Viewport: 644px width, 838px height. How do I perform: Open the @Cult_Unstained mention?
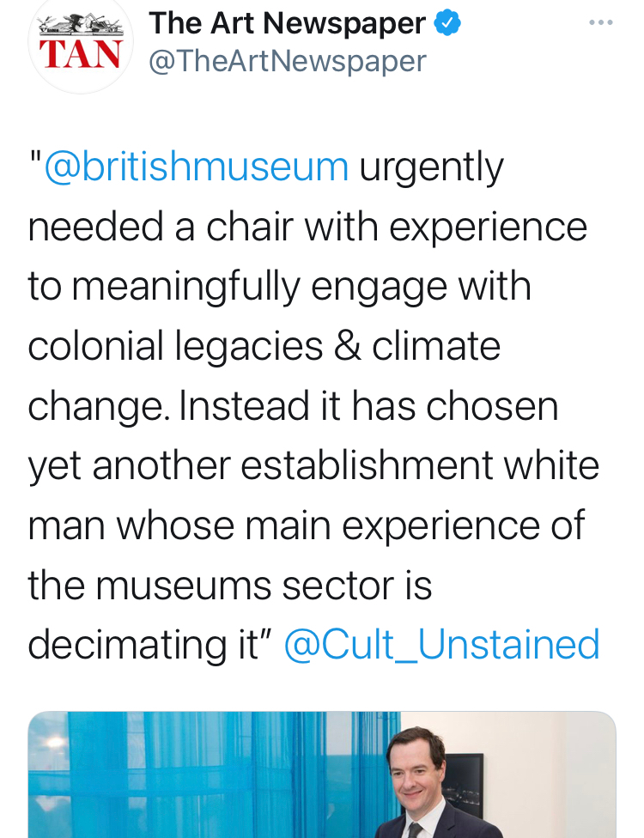coord(441,645)
